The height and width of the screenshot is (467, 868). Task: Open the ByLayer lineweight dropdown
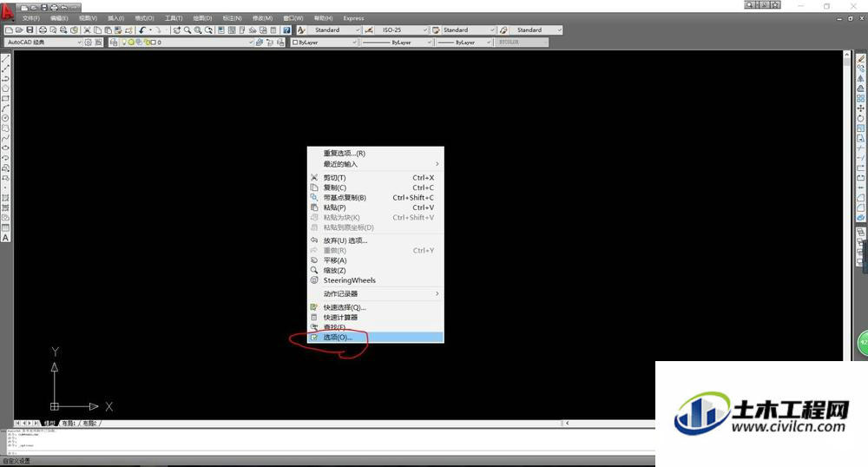pyautogui.click(x=464, y=42)
